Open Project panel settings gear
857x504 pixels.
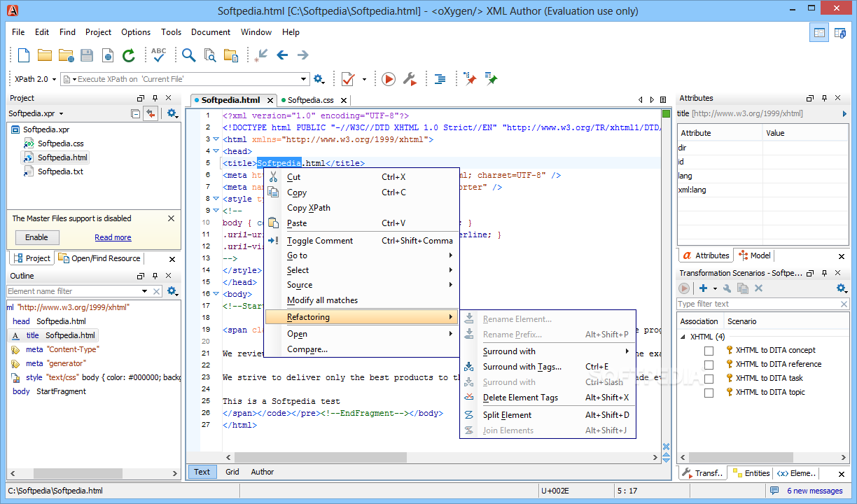click(172, 113)
